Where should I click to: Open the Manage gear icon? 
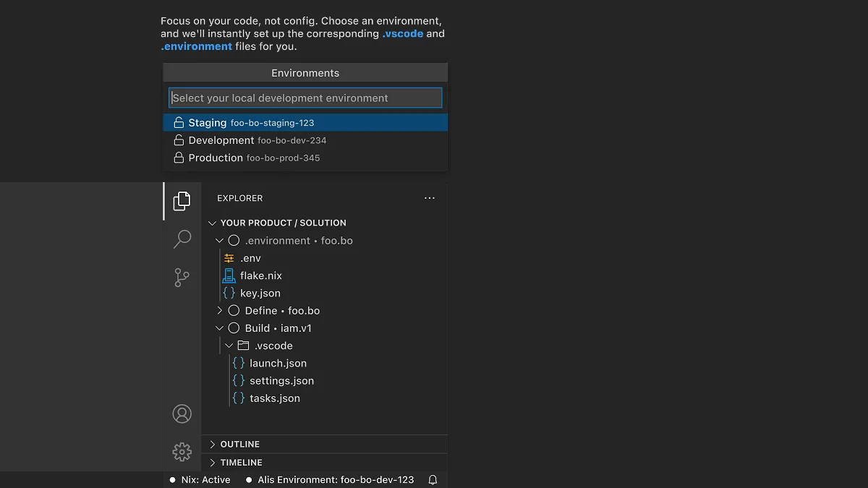pyautogui.click(x=182, y=452)
